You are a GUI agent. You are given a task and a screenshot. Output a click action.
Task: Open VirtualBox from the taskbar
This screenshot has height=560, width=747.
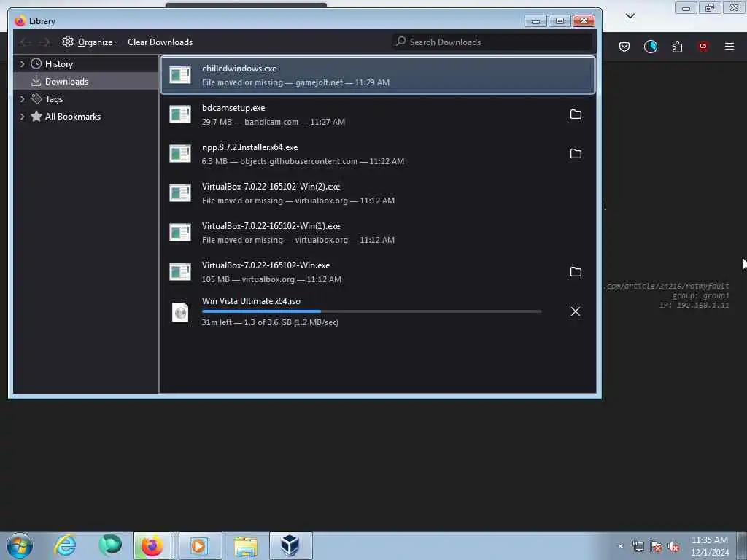[x=290, y=545]
